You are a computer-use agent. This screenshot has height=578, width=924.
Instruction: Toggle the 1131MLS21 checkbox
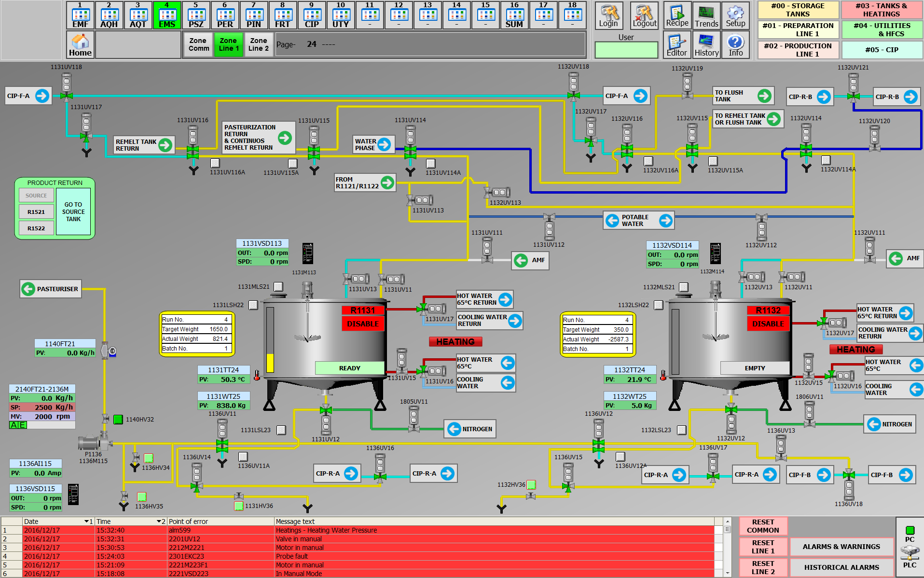pyautogui.click(x=278, y=287)
